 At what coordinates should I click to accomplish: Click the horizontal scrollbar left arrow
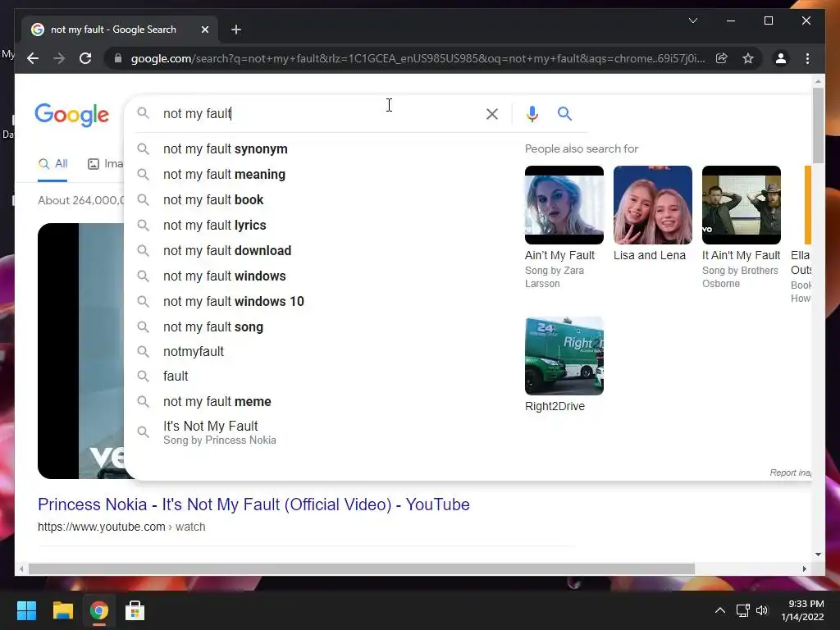click(x=21, y=569)
